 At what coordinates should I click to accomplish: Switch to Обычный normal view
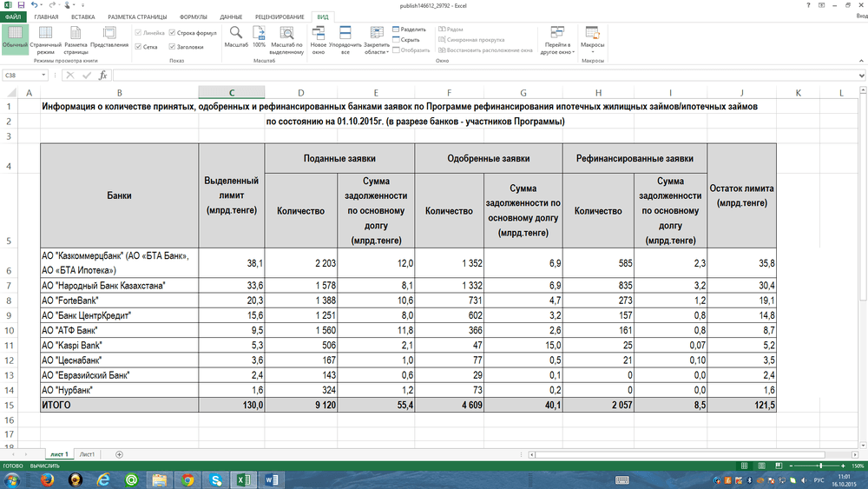15,39
